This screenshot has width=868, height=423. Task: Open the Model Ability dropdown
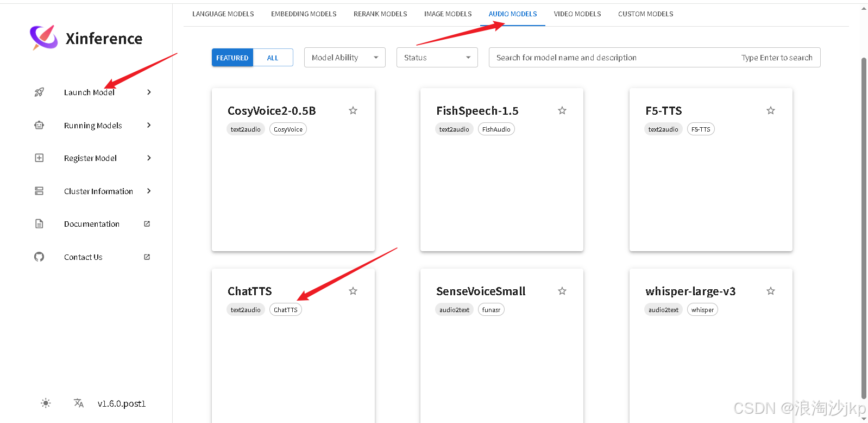pyautogui.click(x=345, y=57)
